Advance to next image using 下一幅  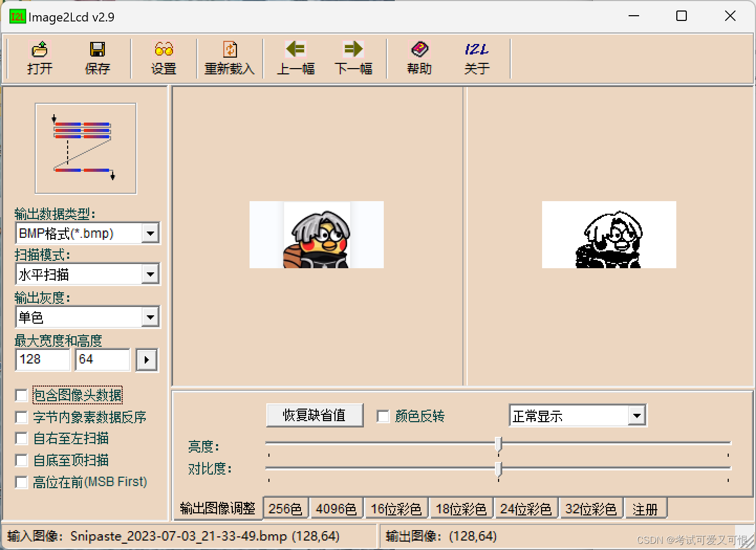[354, 57]
